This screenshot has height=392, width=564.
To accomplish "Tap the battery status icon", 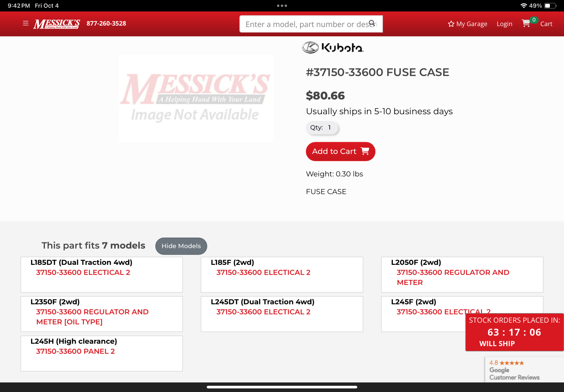I will click(550, 6).
